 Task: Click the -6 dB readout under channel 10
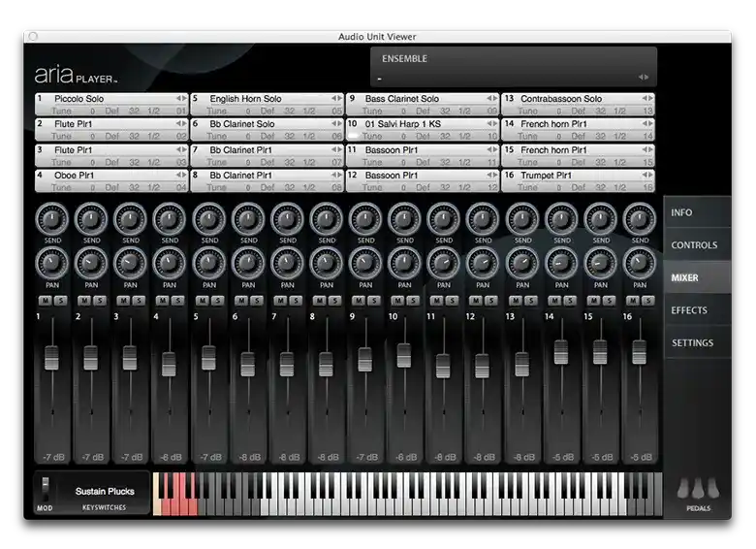click(406, 457)
